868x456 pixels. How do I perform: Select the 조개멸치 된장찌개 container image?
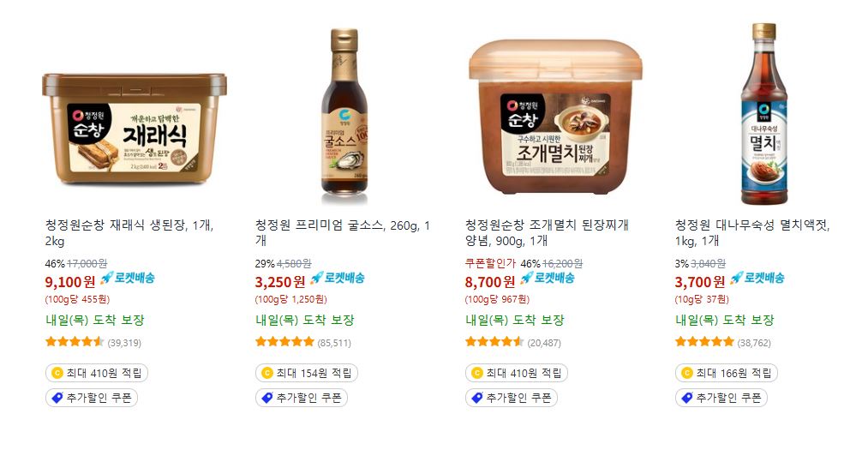pos(554,117)
